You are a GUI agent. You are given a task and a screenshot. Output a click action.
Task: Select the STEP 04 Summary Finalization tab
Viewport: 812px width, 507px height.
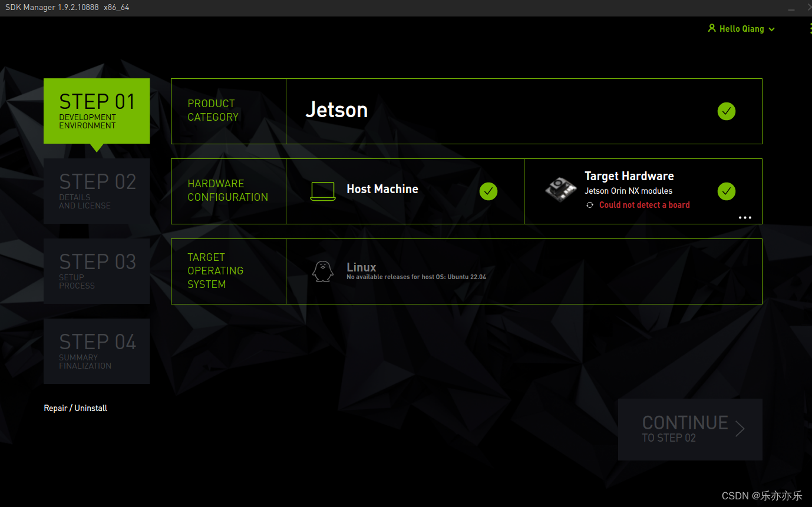click(x=97, y=351)
